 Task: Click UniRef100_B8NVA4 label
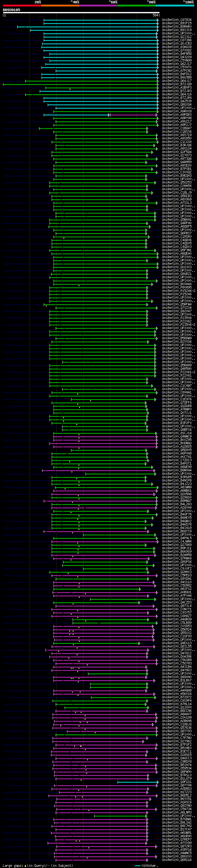(176, 470)
